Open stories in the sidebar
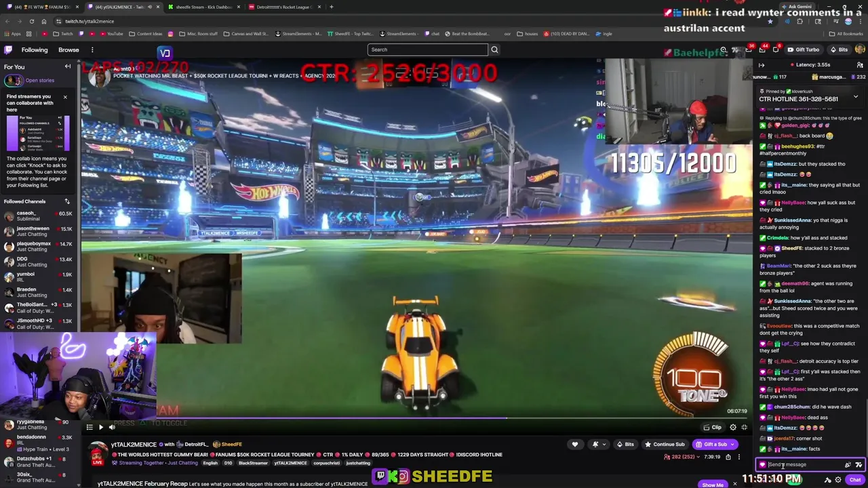Image resolution: width=868 pixels, height=488 pixels. coord(39,80)
